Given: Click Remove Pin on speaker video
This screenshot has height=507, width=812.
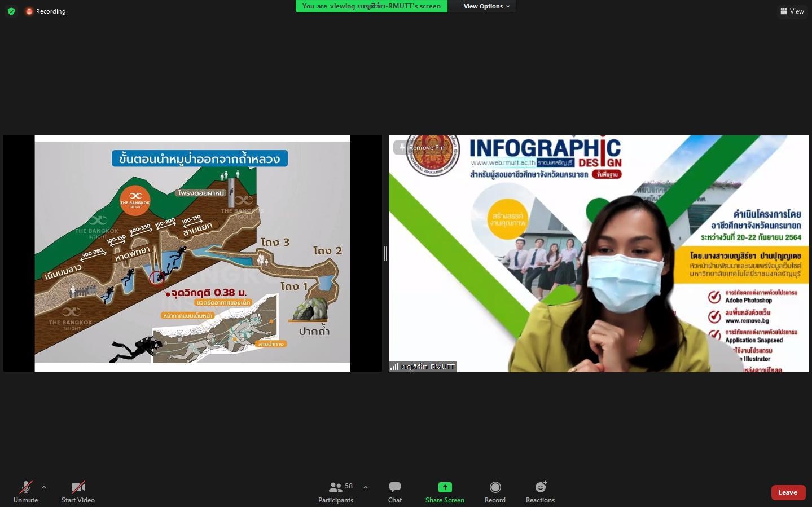Looking at the screenshot, I should coord(422,148).
